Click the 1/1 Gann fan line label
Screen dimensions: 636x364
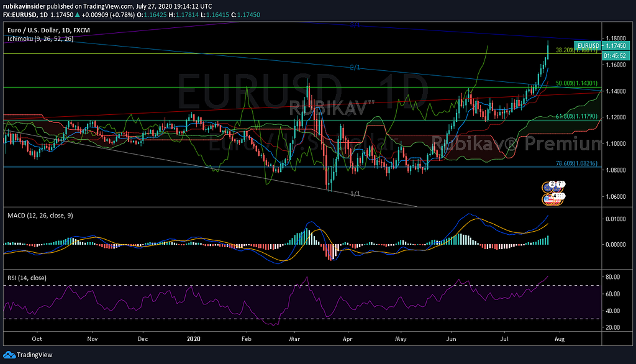(355, 194)
